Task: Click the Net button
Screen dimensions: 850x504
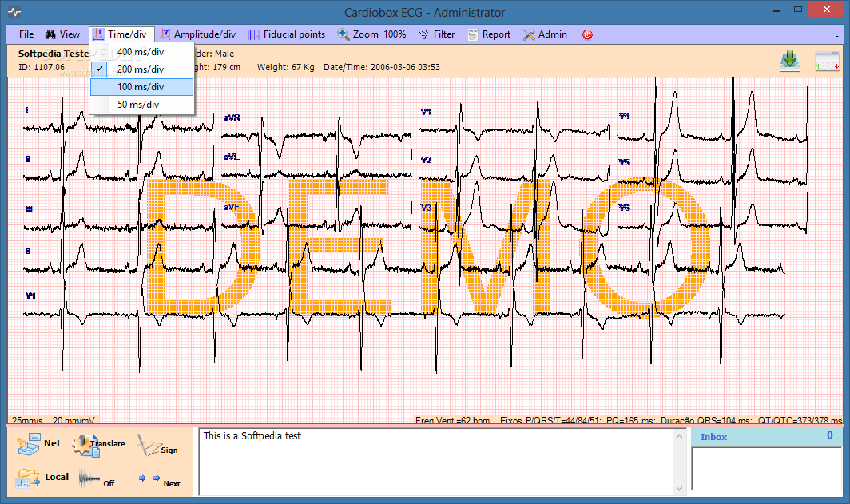Action: click(x=39, y=444)
